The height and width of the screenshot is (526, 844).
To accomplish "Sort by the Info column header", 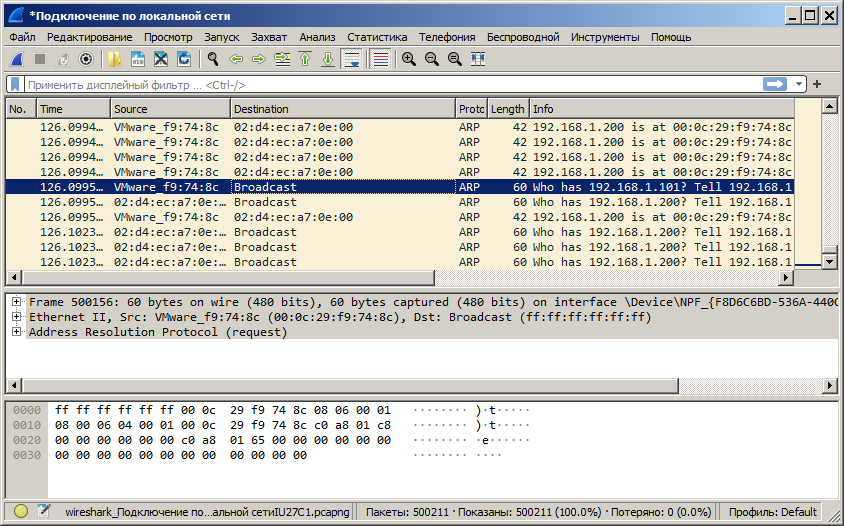I will [662, 109].
